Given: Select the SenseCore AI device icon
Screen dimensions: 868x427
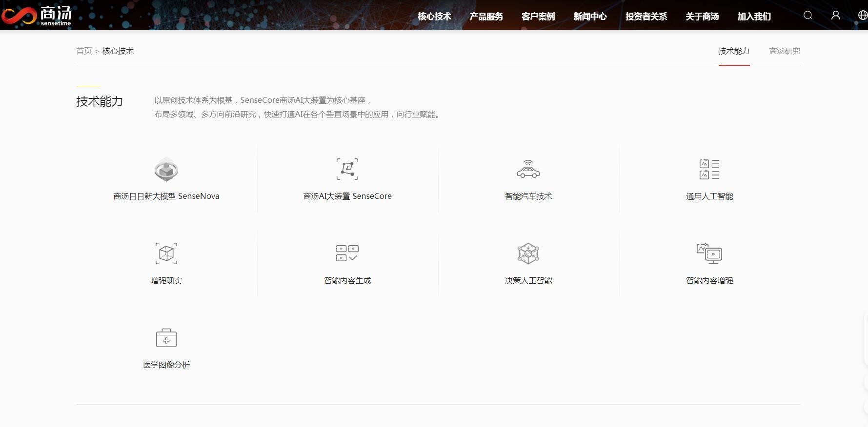Looking at the screenshot, I should tap(347, 169).
